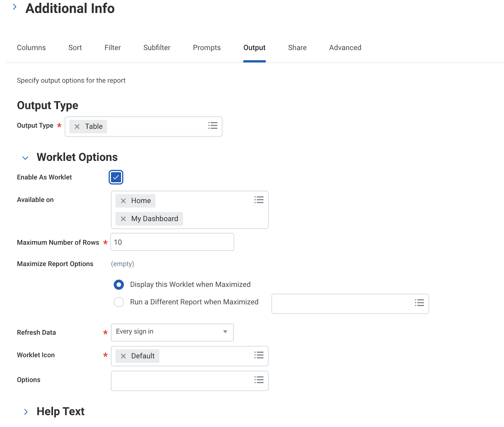The width and height of the screenshot is (504, 427).
Task: Select Run a Different Report when Maximized
Action: (119, 302)
